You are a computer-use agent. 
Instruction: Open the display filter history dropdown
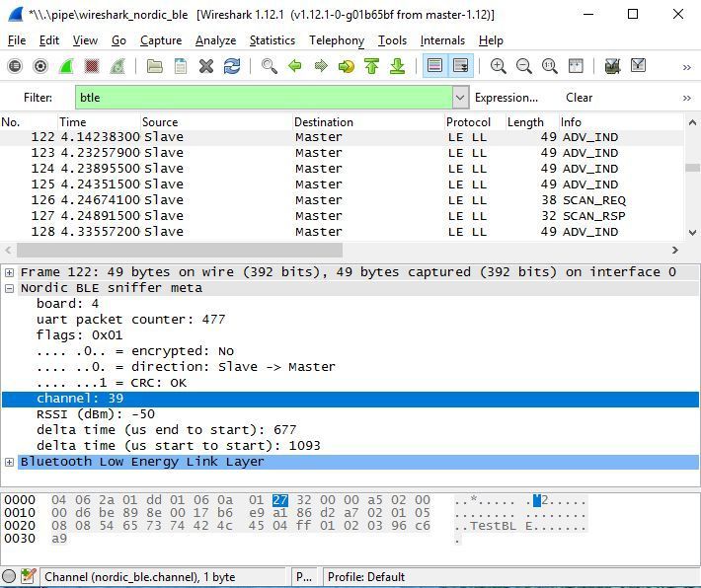(x=460, y=98)
